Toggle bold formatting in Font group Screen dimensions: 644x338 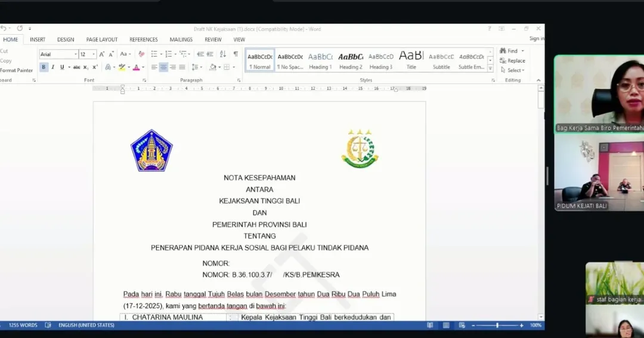pos(44,67)
